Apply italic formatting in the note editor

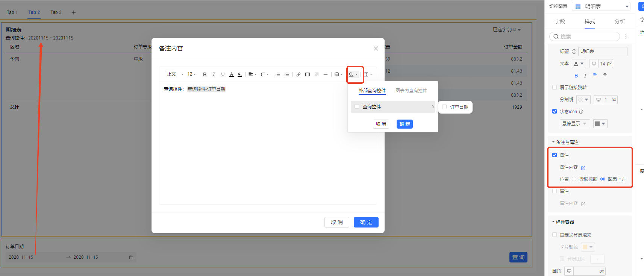[214, 74]
